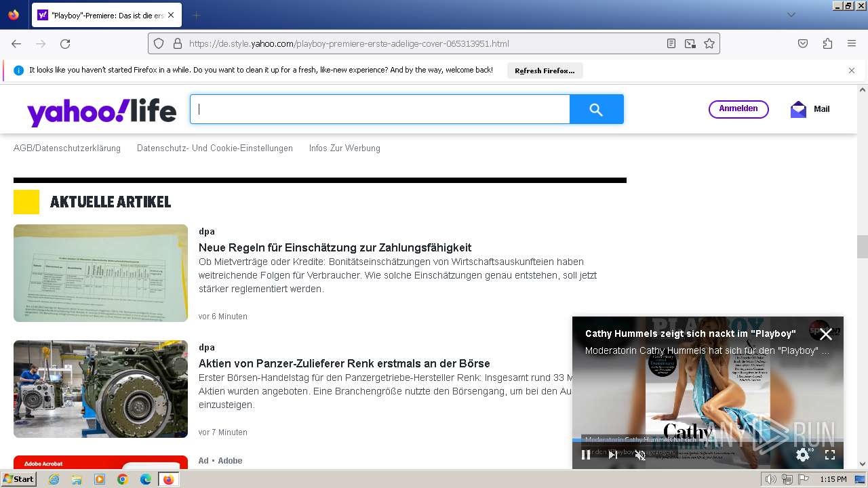Open Yahoo Mail envelope icon
Image resolution: width=868 pixels, height=488 pixels.
(798, 109)
